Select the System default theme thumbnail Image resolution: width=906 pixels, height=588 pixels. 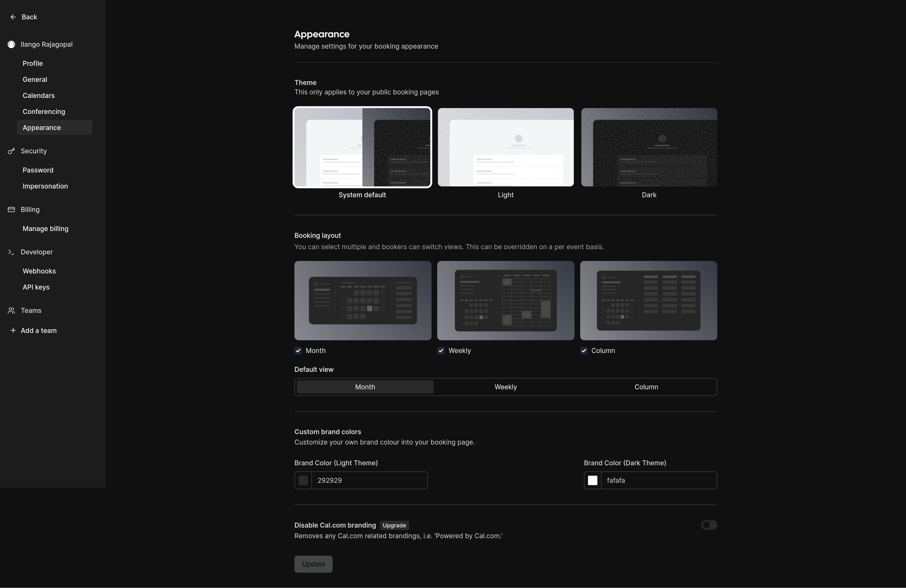coord(362,147)
